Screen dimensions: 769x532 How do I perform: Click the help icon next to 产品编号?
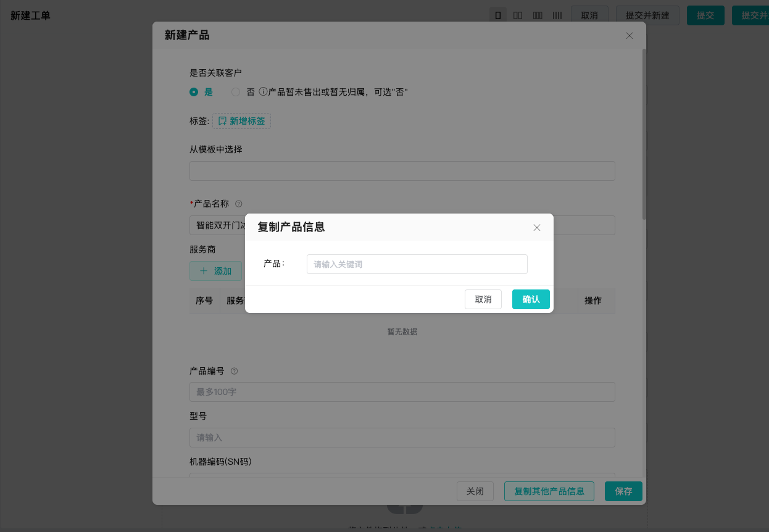pyautogui.click(x=234, y=372)
